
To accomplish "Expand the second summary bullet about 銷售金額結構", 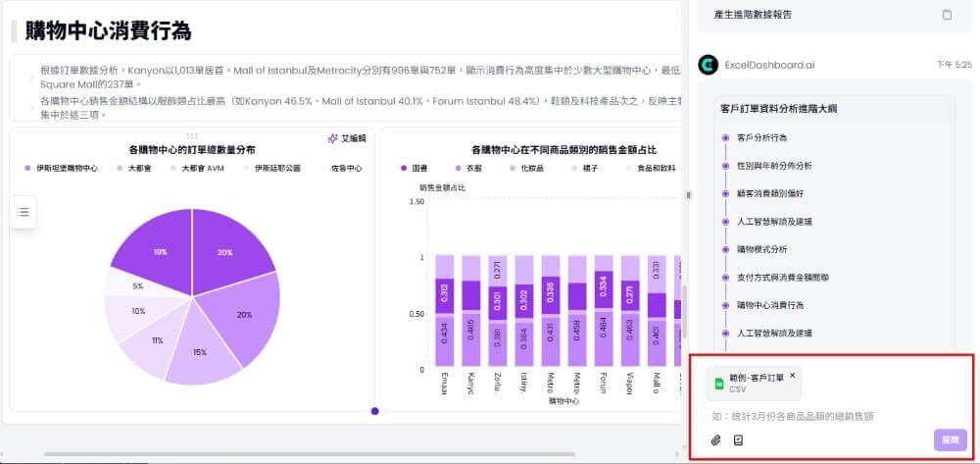I will click(x=31, y=108).
